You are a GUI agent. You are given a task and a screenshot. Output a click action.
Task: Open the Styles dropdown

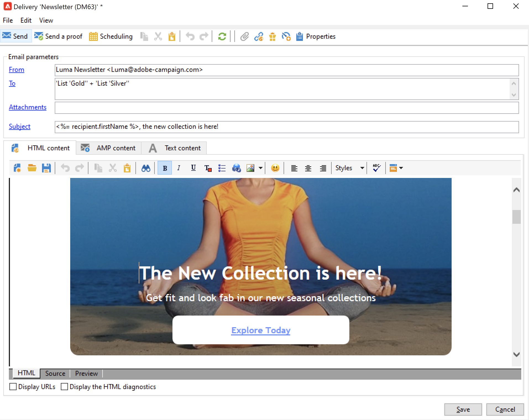(x=349, y=168)
